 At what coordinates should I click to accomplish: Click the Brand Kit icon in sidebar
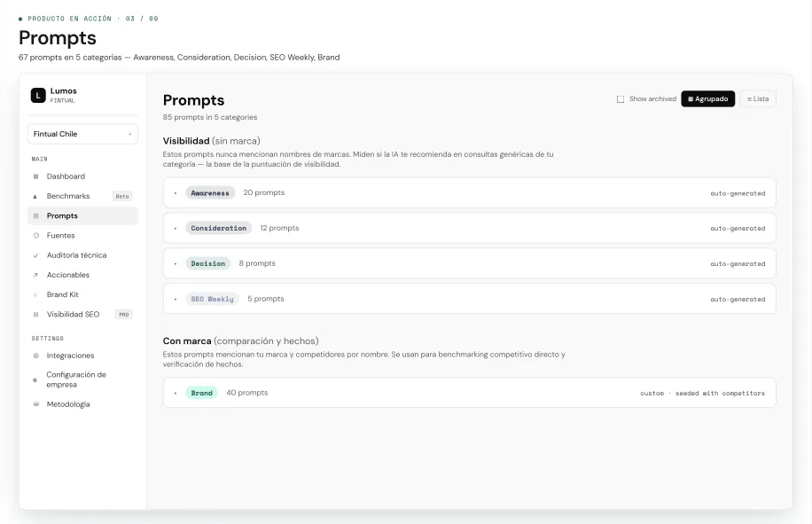click(x=35, y=294)
